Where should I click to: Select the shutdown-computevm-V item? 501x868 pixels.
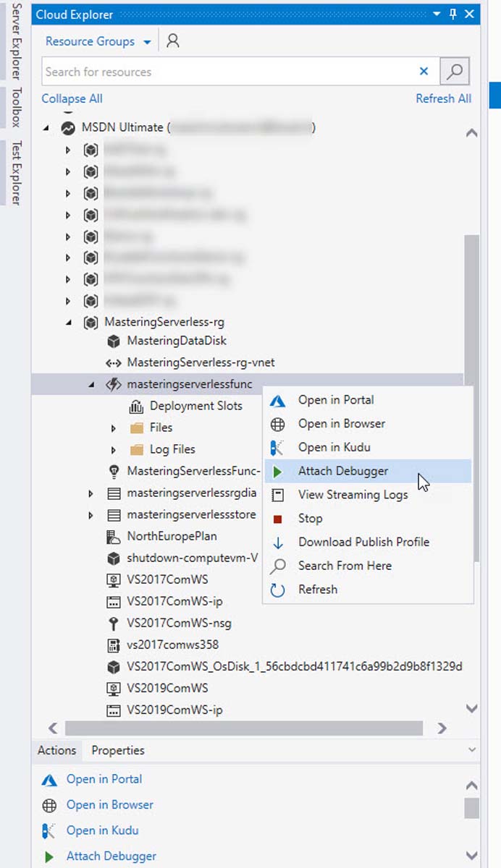tap(193, 558)
